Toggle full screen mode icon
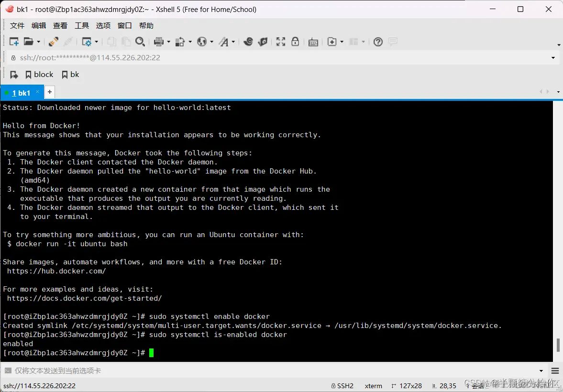Image resolution: width=563 pixels, height=392 pixels. point(280,42)
